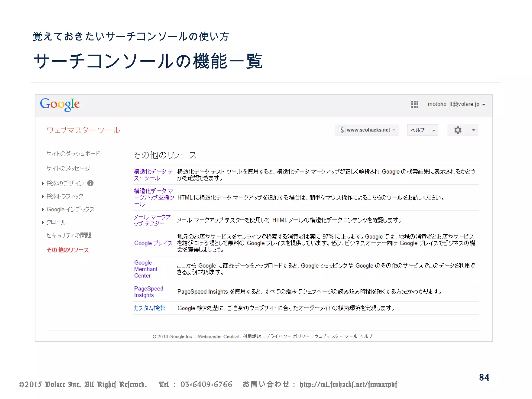
Task: Click the ここから Google に商品データ description
Action: pos(326,269)
